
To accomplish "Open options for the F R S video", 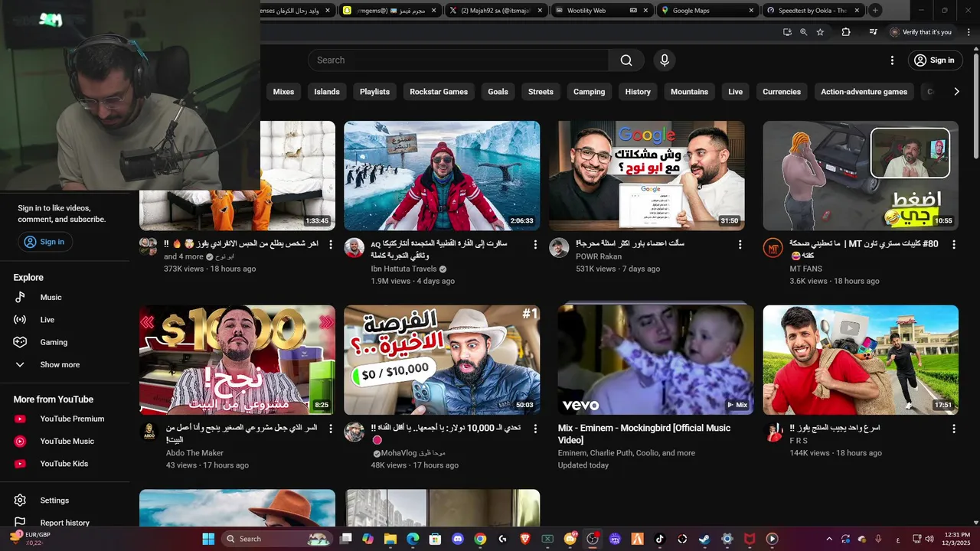I will (x=954, y=429).
